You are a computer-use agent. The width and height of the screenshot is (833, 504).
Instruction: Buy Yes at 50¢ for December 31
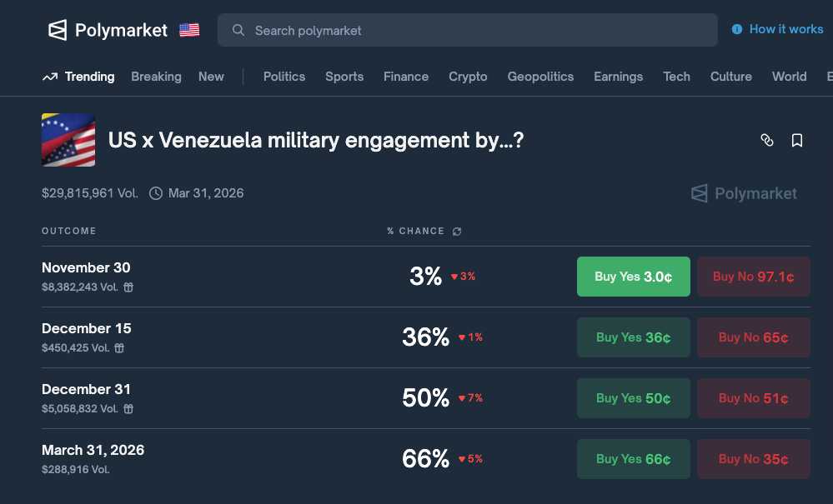tap(633, 398)
